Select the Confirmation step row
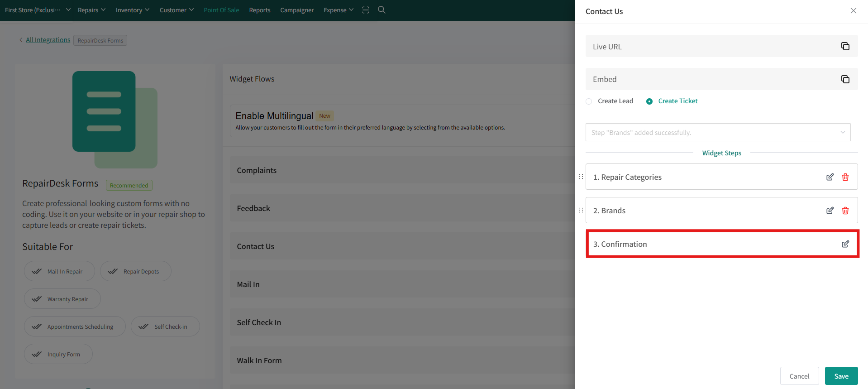 (721, 244)
